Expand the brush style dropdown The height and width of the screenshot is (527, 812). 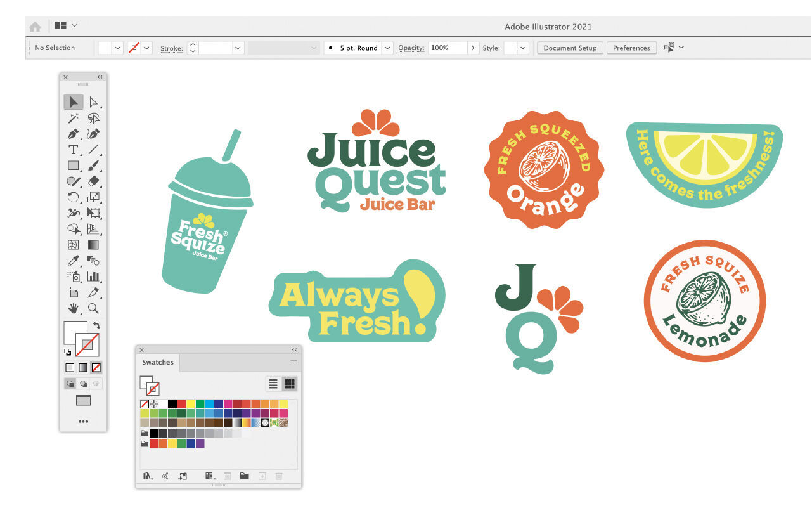pos(313,48)
